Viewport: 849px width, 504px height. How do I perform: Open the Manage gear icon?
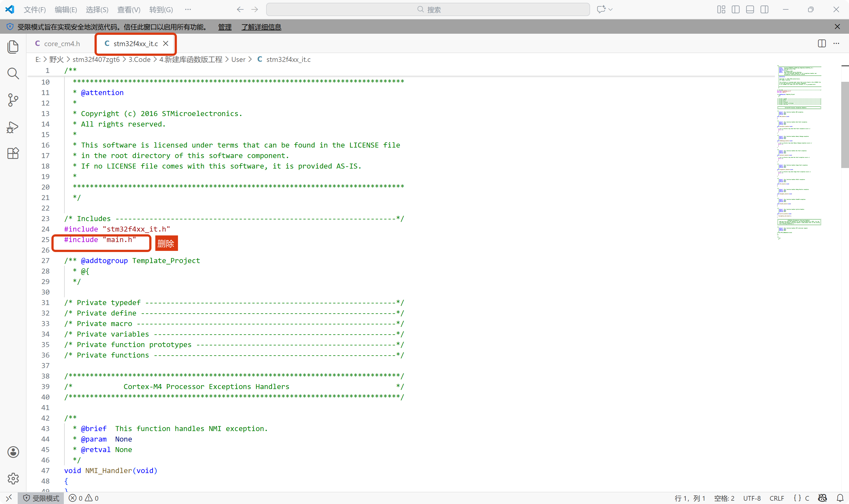pyautogui.click(x=13, y=479)
